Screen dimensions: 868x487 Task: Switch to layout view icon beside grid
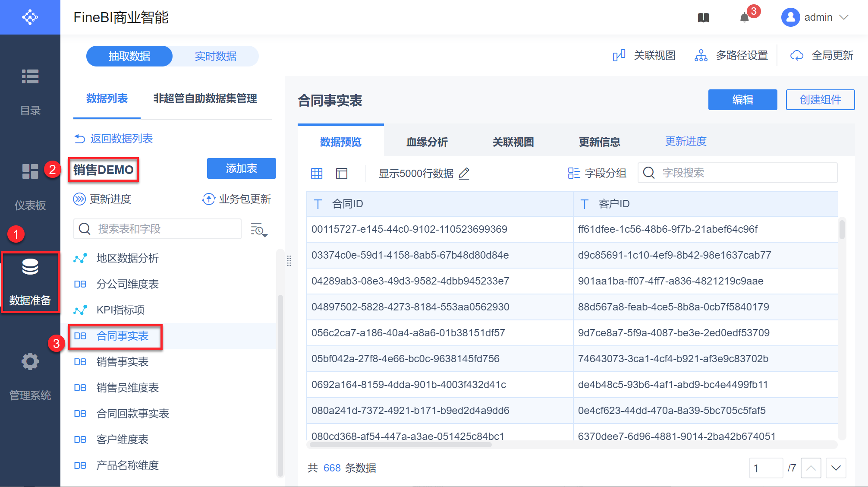coord(342,174)
